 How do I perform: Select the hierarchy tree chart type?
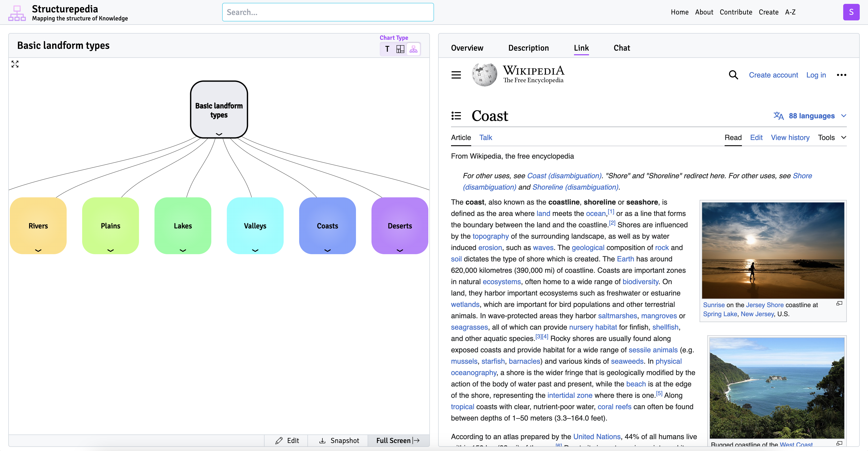(413, 49)
